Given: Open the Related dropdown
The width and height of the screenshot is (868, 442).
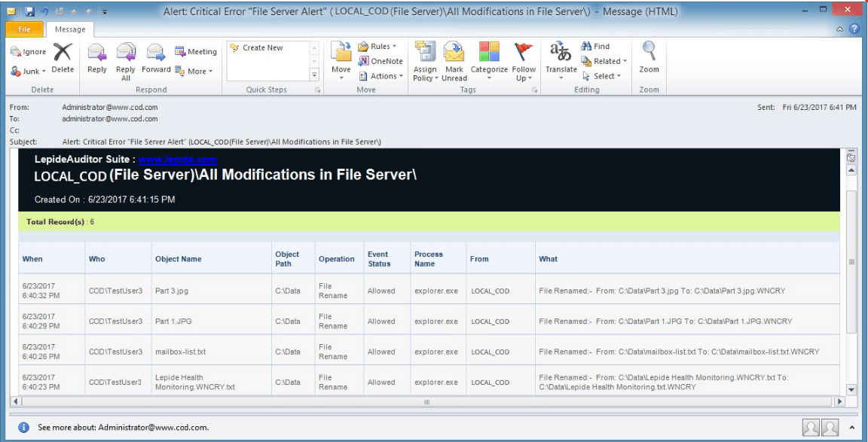Looking at the screenshot, I should [604, 62].
